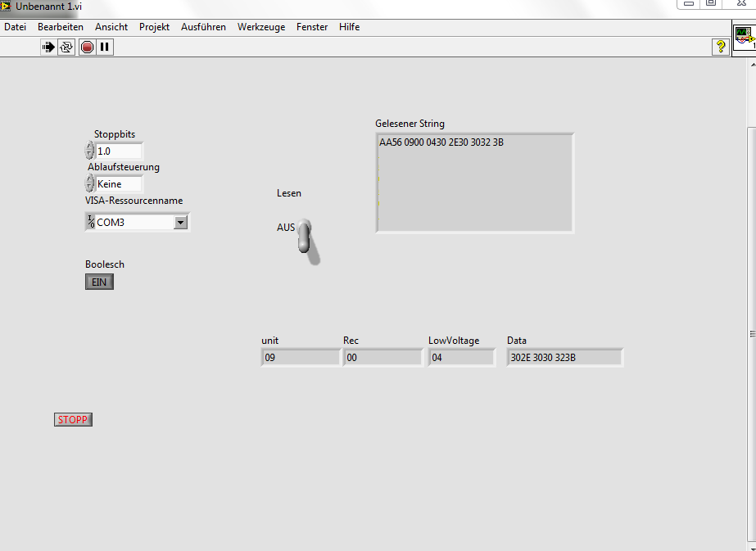Toggle the Boolesch EIN button
756x551 pixels.
[x=99, y=282]
